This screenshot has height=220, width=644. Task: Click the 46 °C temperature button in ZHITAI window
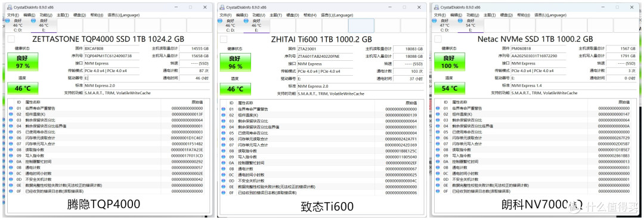pyautogui.click(x=236, y=89)
